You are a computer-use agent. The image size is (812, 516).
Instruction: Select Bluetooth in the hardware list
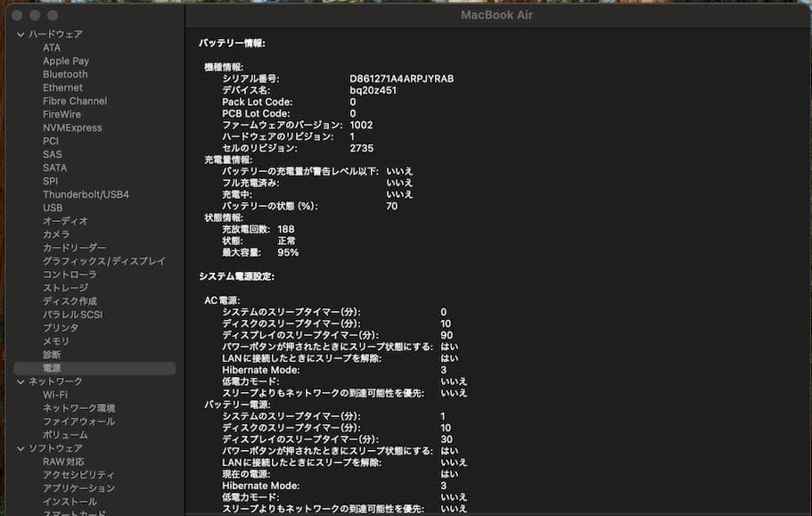tap(64, 74)
